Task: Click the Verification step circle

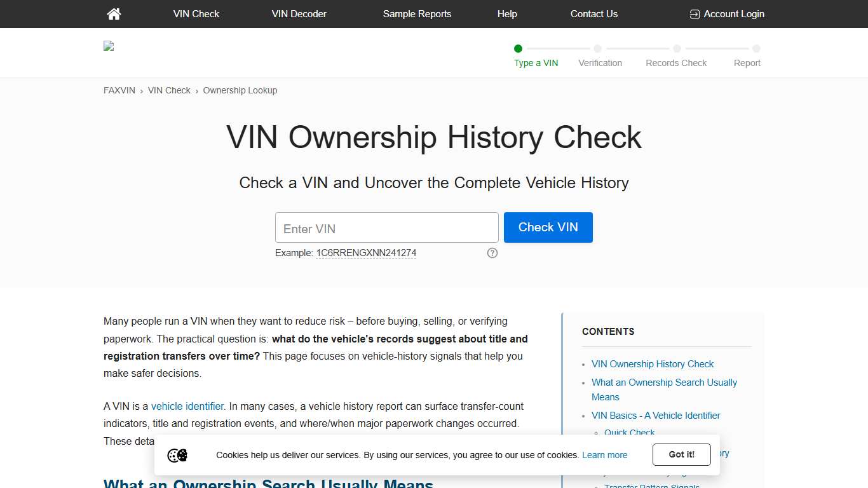Action: click(597, 48)
